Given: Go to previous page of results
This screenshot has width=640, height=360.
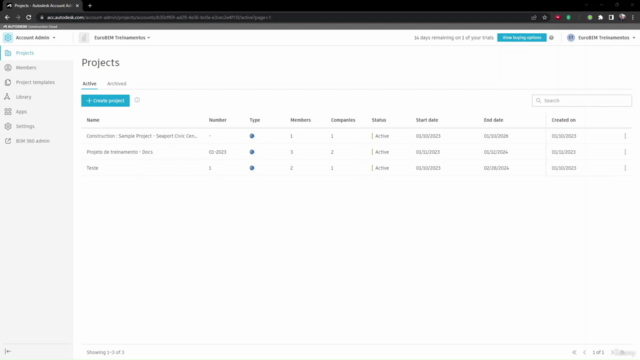Looking at the screenshot, I should coord(584,352).
